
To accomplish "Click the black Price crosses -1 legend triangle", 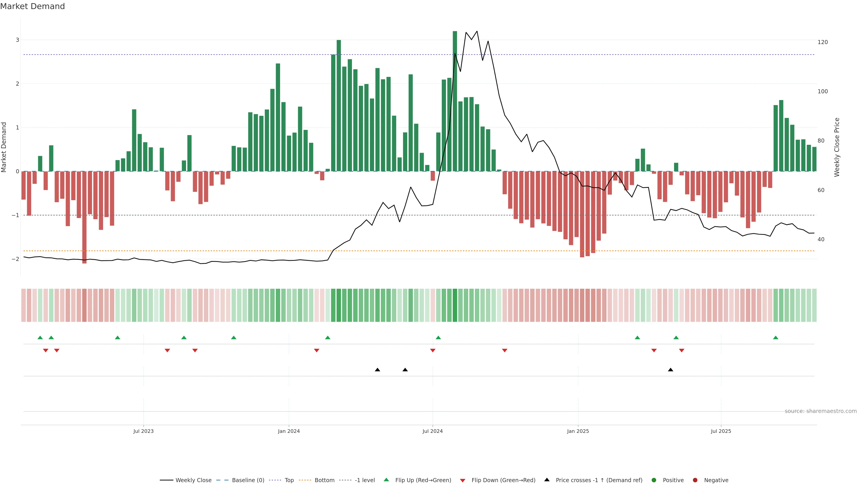I will click(x=547, y=480).
